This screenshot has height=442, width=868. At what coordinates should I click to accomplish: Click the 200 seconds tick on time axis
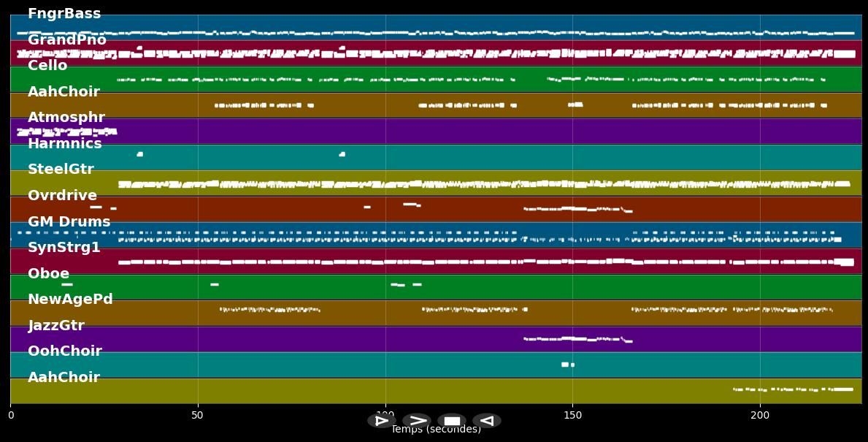[760, 415]
